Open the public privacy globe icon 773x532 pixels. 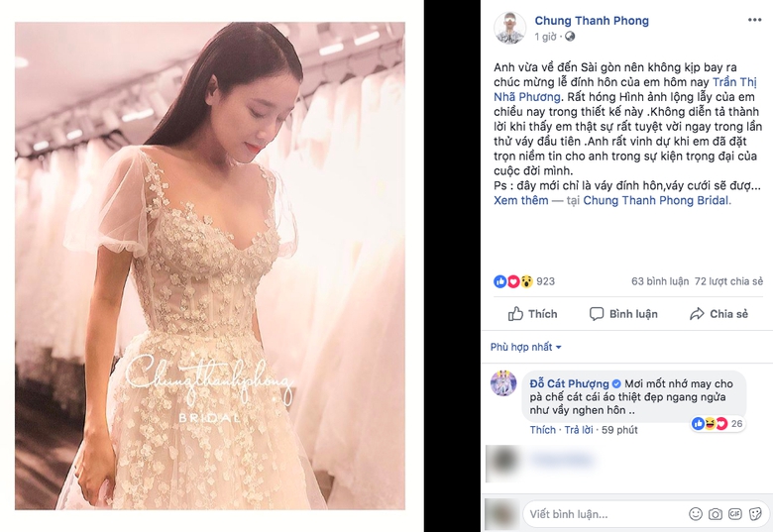coord(570,37)
